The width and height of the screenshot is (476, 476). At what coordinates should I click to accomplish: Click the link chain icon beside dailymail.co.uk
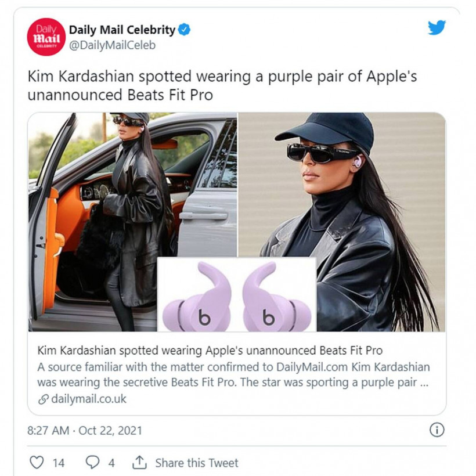pos(44,399)
